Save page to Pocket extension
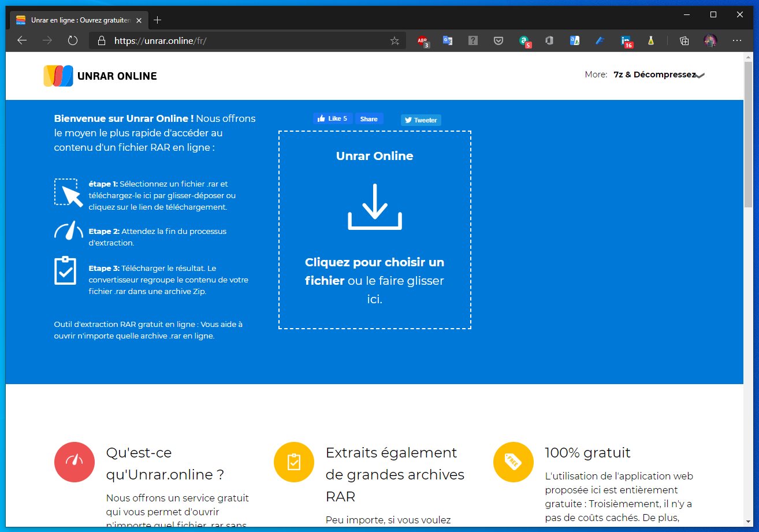759x532 pixels. click(498, 40)
